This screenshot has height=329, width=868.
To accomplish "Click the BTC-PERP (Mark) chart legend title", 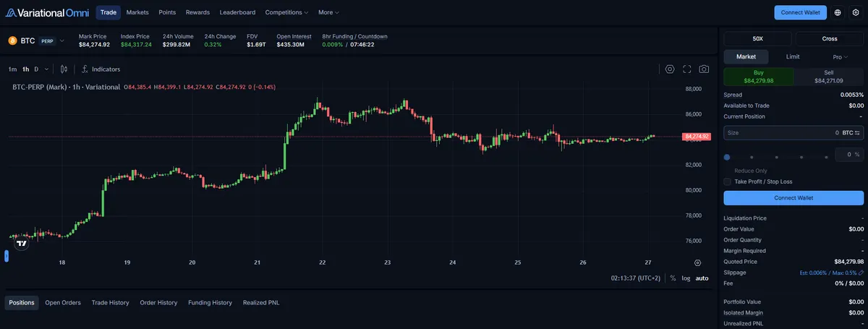I will [67, 87].
